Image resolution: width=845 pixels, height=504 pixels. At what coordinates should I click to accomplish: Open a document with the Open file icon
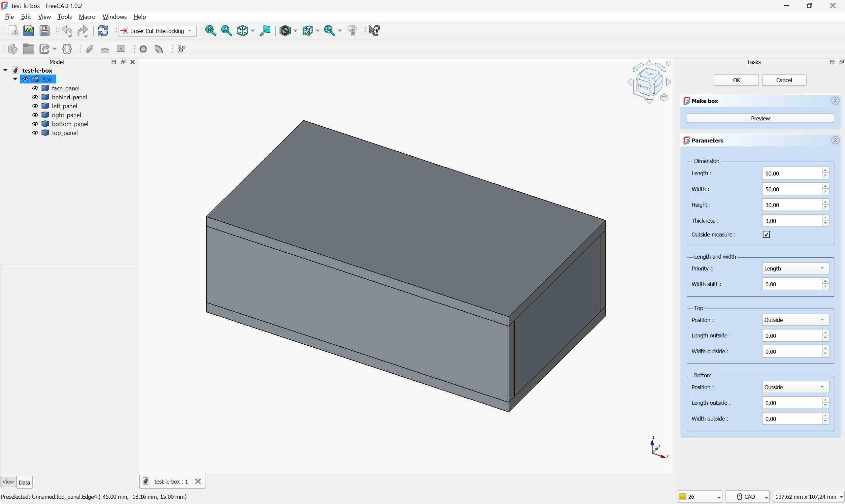click(x=28, y=31)
